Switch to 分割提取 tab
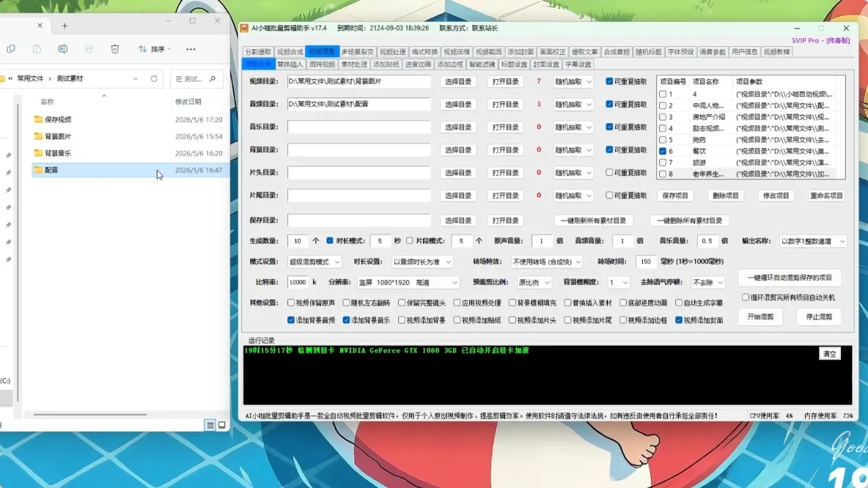 click(x=258, y=52)
